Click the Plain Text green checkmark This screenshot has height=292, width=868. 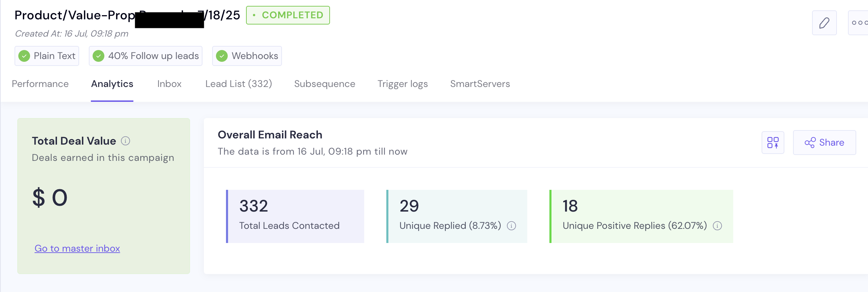click(24, 56)
